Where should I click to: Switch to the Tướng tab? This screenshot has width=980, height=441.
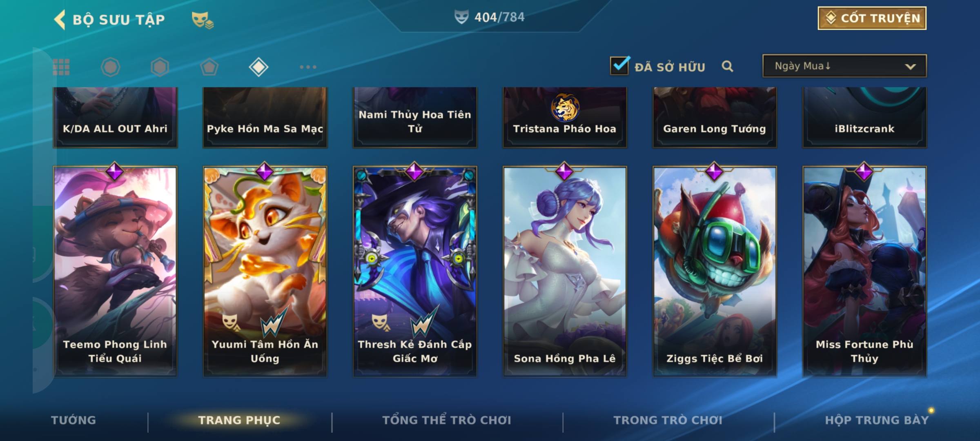tap(73, 420)
